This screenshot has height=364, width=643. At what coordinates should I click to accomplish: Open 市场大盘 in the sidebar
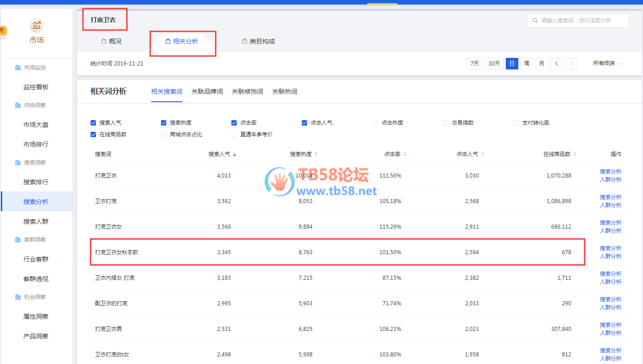[x=36, y=125]
